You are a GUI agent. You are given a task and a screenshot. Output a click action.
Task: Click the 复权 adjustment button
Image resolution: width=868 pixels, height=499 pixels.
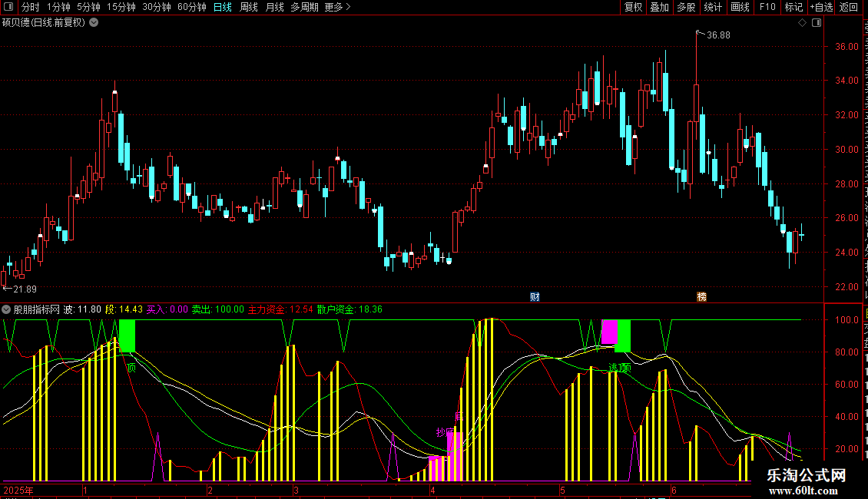(x=633, y=7)
